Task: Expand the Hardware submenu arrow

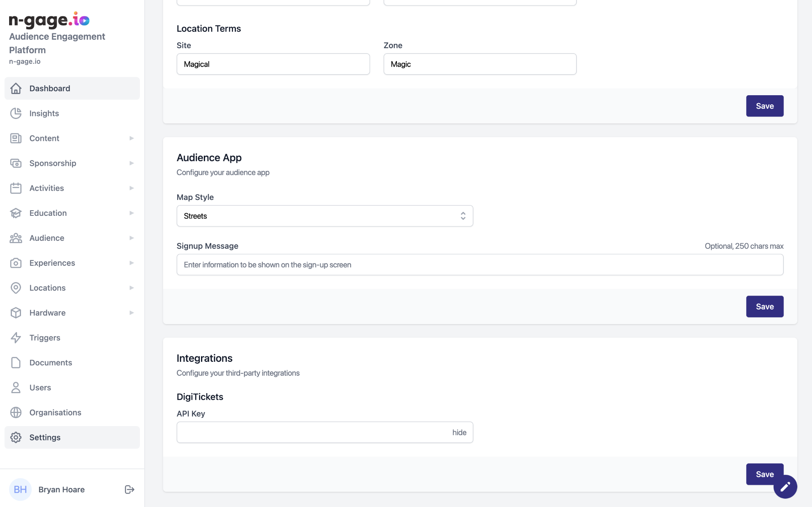Action: (131, 313)
